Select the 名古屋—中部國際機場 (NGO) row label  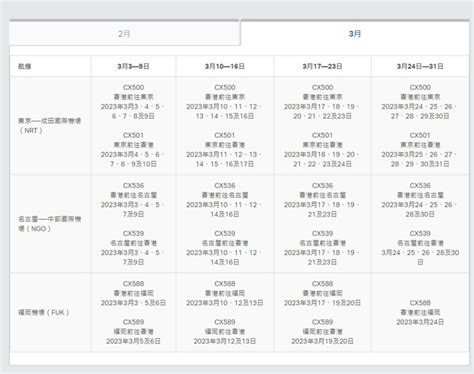(x=50, y=224)
